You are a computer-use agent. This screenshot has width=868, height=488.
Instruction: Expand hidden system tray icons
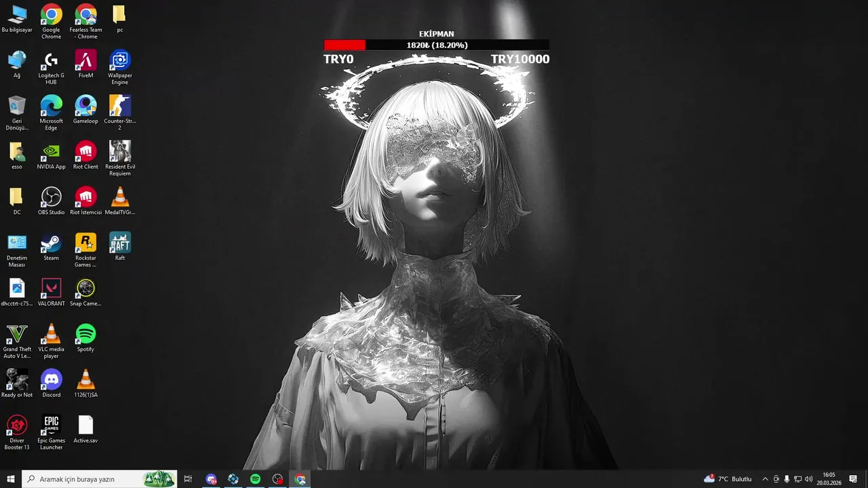[x=765, y=479]
